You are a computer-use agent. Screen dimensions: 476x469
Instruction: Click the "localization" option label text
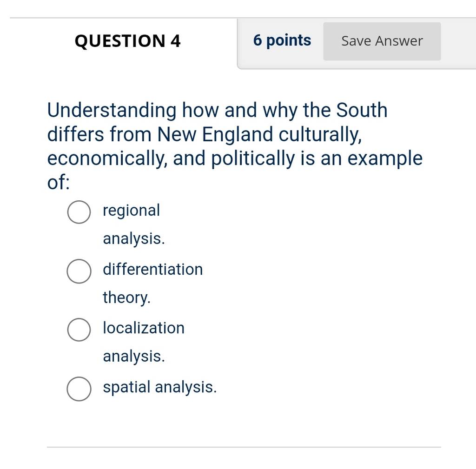(x=144, y=328)
